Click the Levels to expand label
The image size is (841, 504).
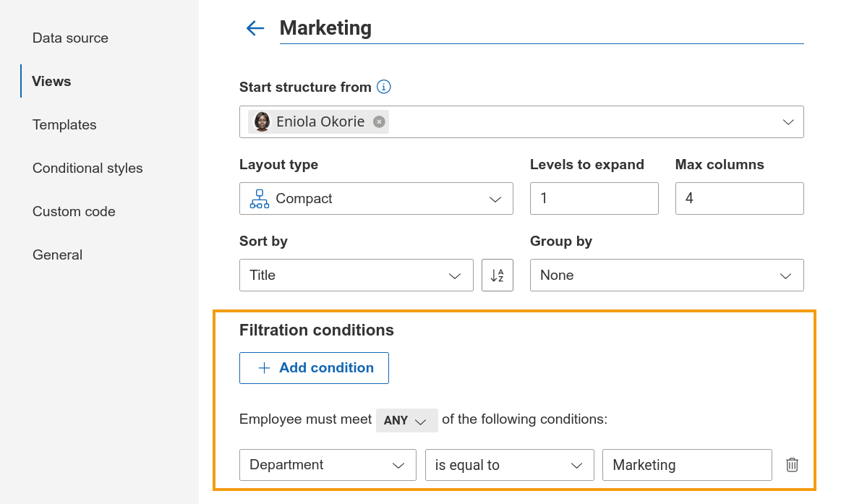(586, 165)
